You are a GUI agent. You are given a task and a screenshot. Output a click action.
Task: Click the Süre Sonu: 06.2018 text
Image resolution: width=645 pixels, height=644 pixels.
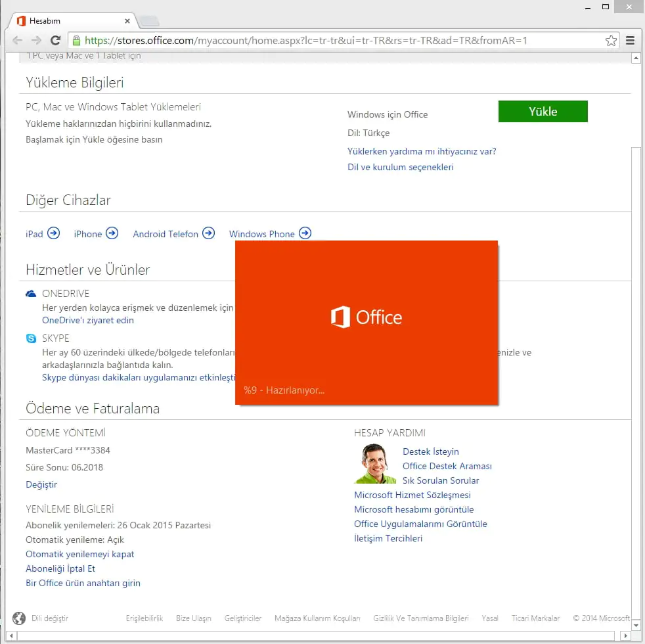64,467
